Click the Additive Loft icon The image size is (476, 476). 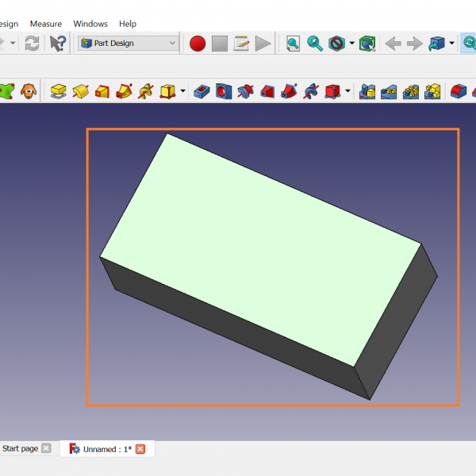(102, 91)
